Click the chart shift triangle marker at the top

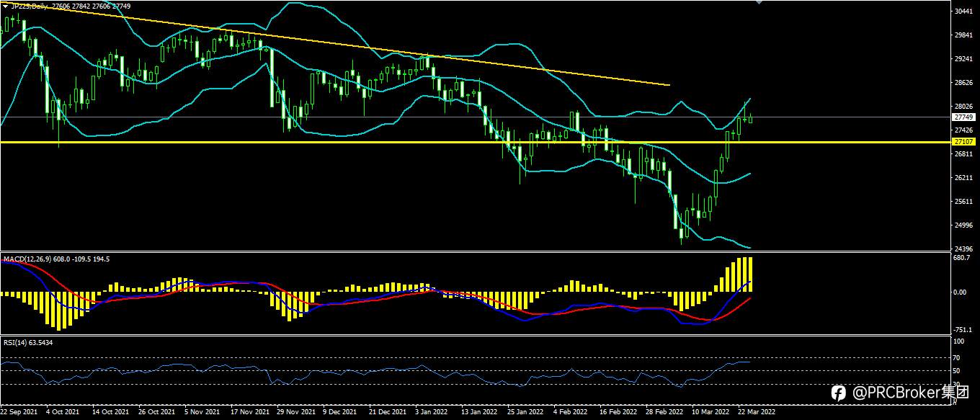coord(758,2)
